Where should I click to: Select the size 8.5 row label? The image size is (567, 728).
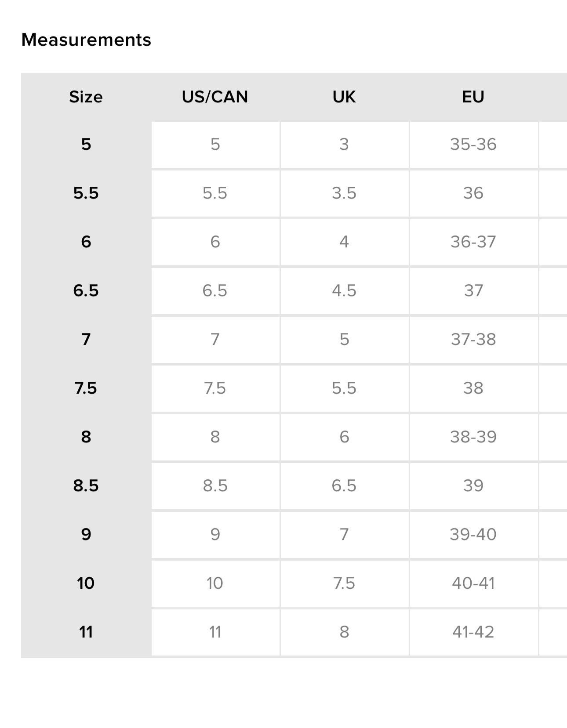pos(86,485)
